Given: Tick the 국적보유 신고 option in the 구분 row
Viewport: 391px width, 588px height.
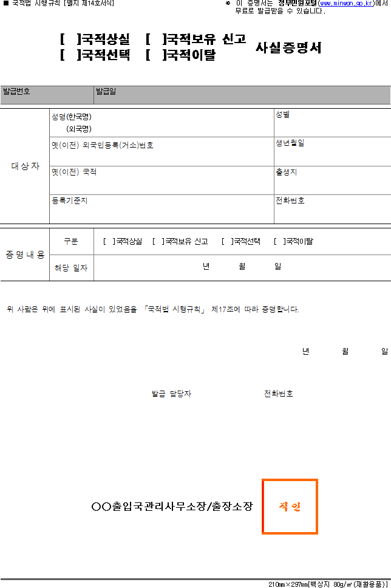Looking at the screenshot, I should click(158, 242).
